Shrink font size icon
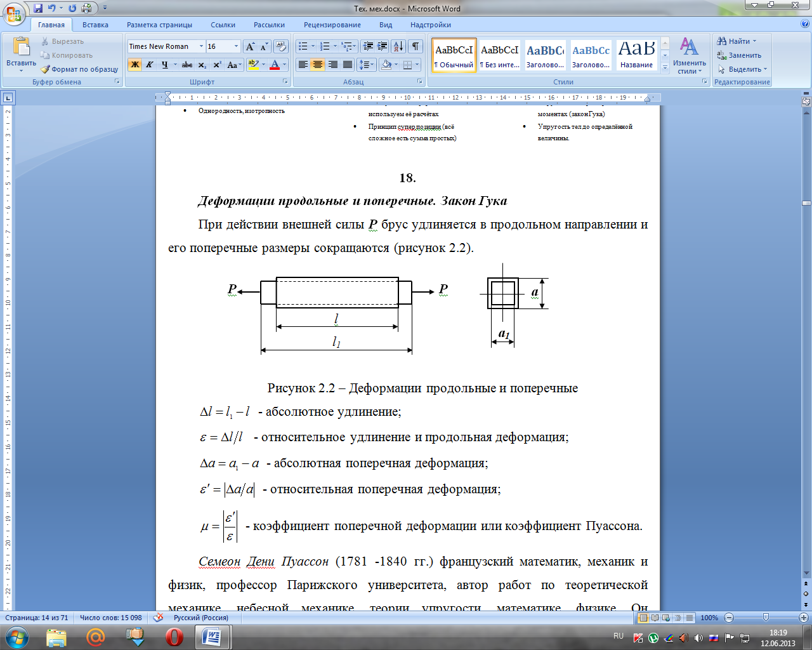Screen dimensions: 812x650 (264, 46)
